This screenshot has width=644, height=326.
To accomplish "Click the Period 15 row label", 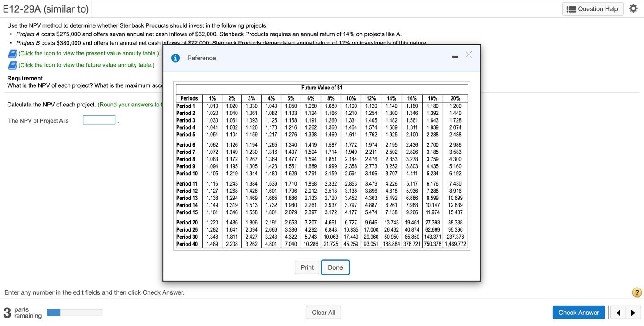I will pyautogui.click(x=187, y=212).
